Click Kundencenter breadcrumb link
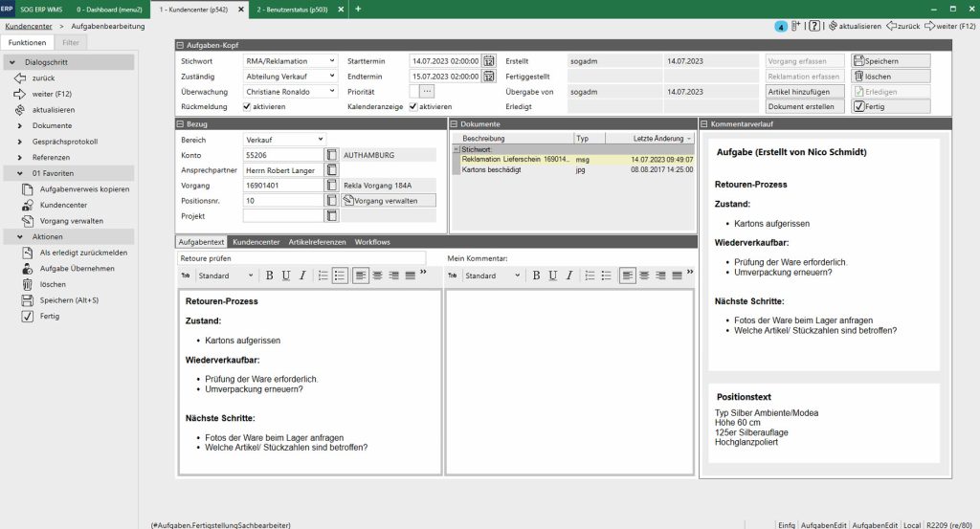 coord(29,26)
